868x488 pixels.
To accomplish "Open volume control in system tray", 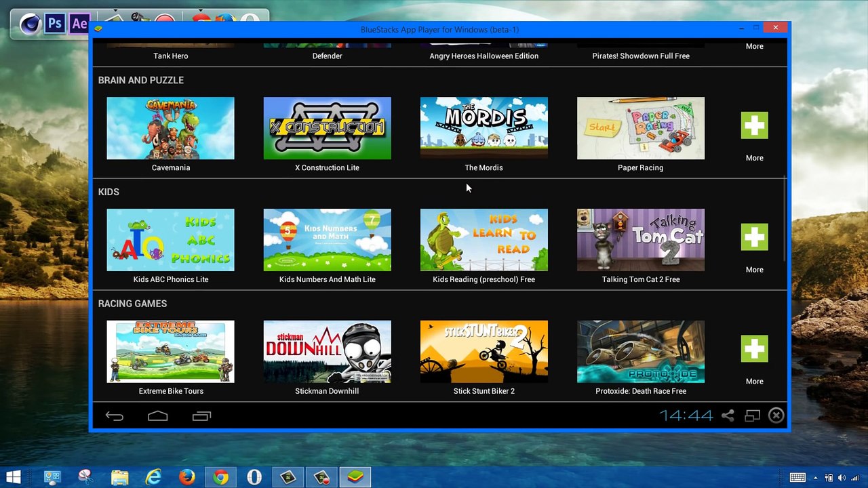I will 842,478.
